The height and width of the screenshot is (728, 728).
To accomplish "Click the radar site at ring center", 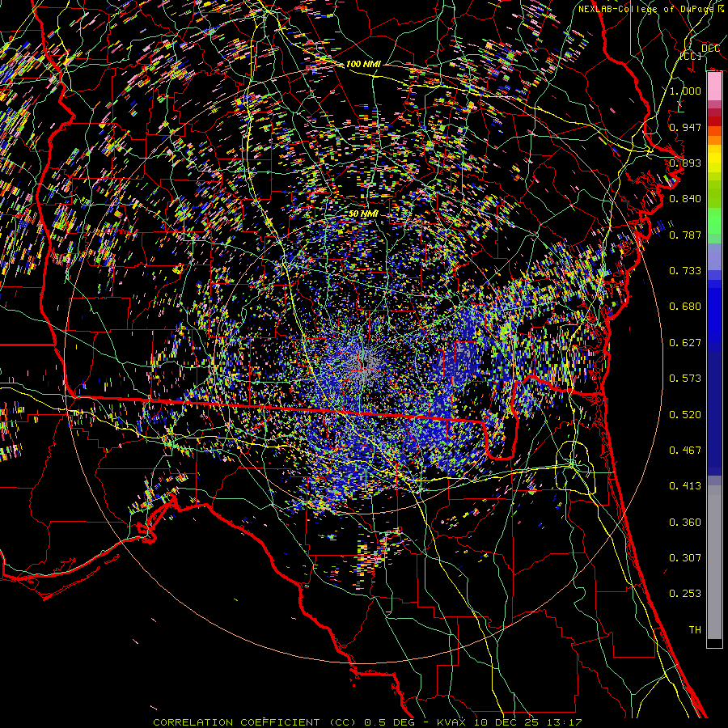I will tap(365, 365).
